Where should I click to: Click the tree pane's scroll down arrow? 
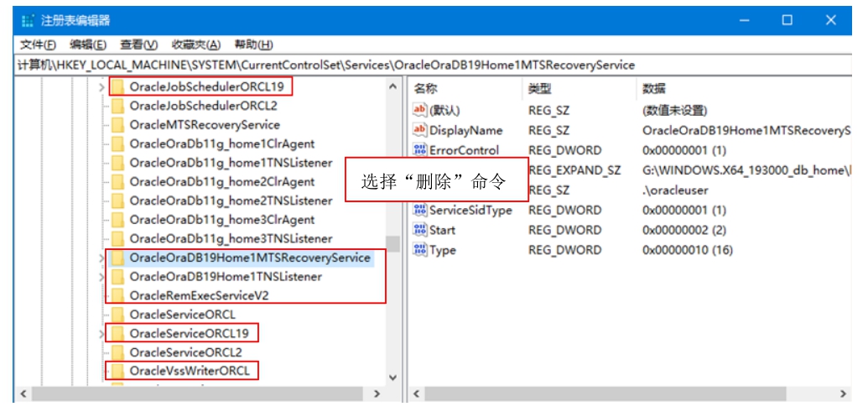(392, 378)
